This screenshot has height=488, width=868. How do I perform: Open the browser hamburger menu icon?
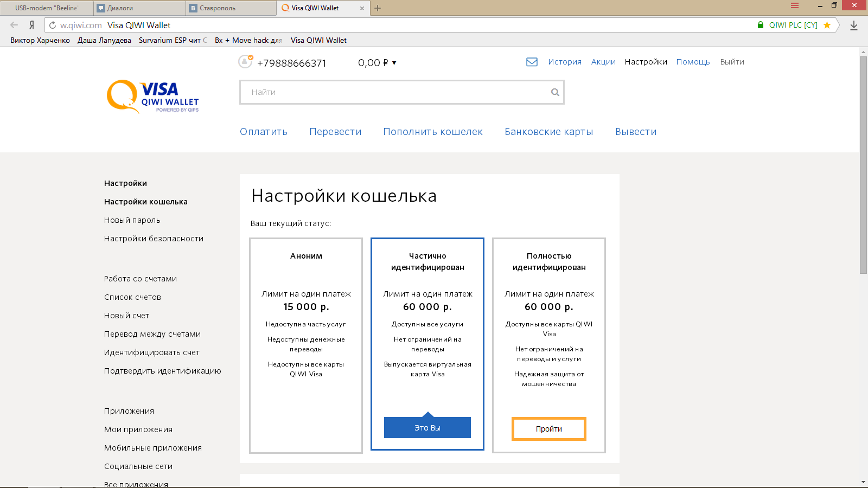point(795,5)
